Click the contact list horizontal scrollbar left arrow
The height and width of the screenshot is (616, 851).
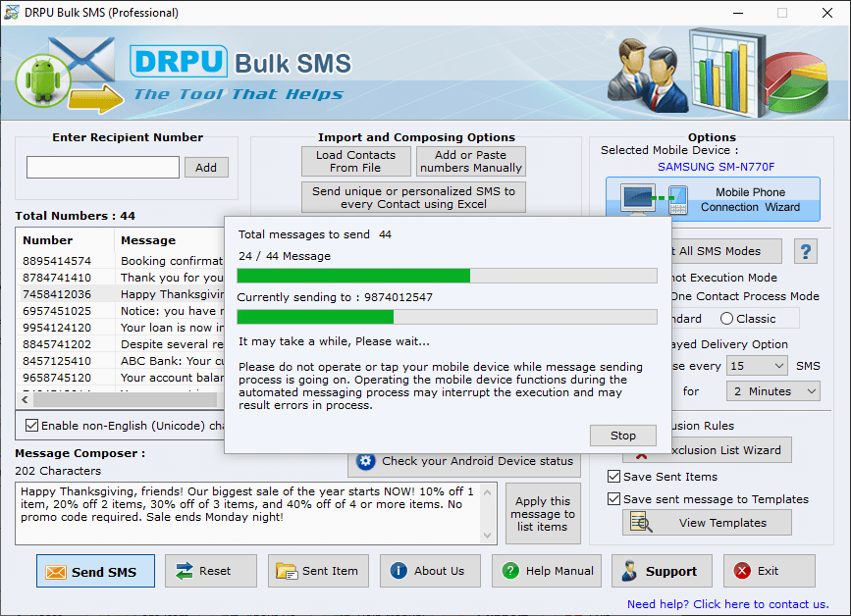25,399
